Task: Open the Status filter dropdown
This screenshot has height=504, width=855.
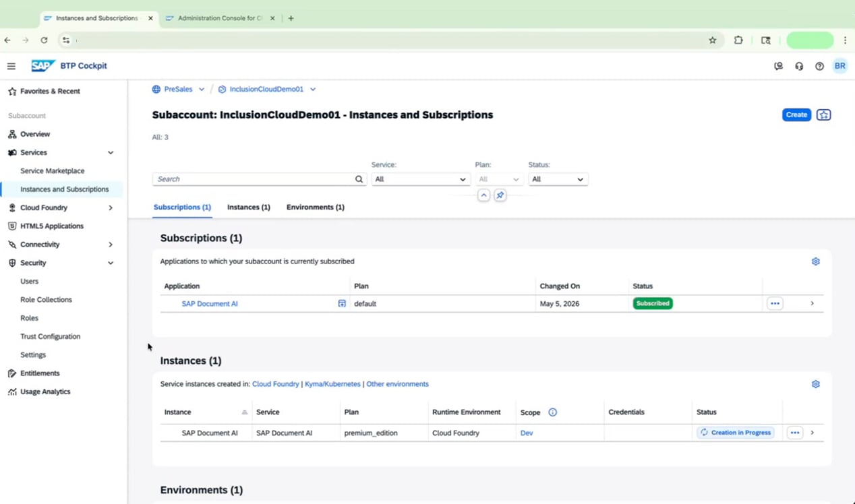Action: click(x=558, y=179)
